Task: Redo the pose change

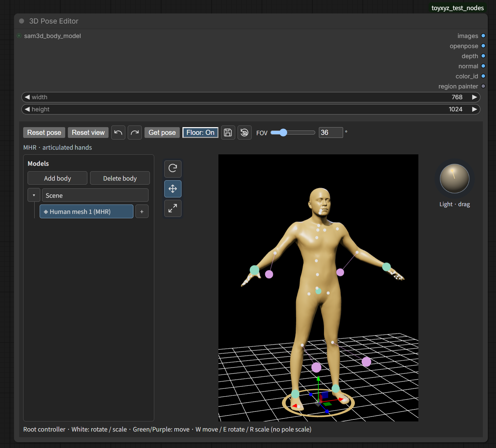Action: coord(135,133)
